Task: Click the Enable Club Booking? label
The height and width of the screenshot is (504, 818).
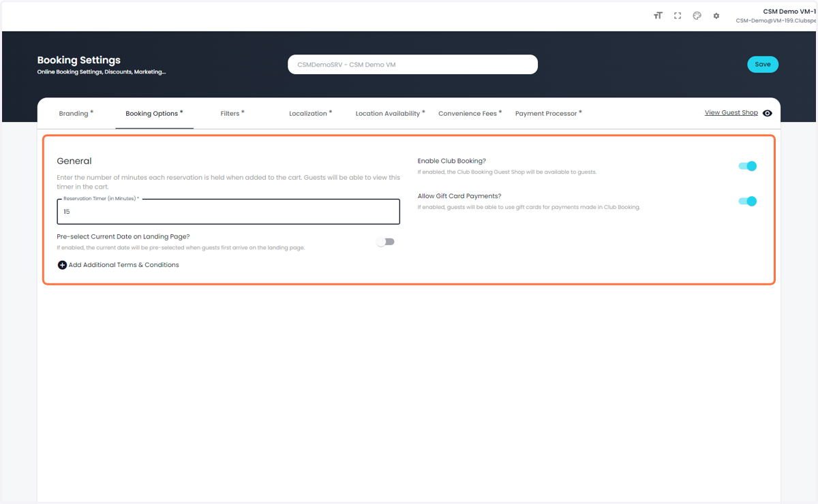Action: coord(452,161)
